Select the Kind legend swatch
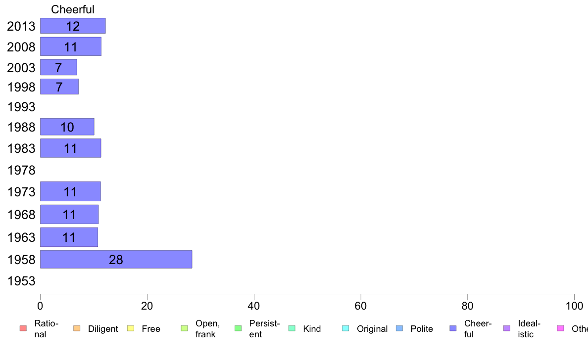 (292, 329)
